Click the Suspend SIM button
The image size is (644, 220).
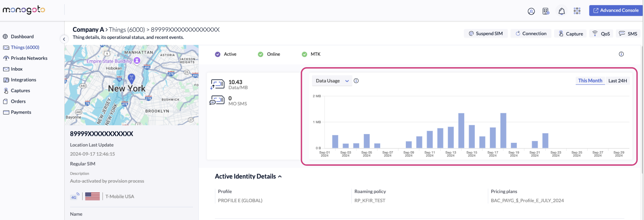point(485,34)
